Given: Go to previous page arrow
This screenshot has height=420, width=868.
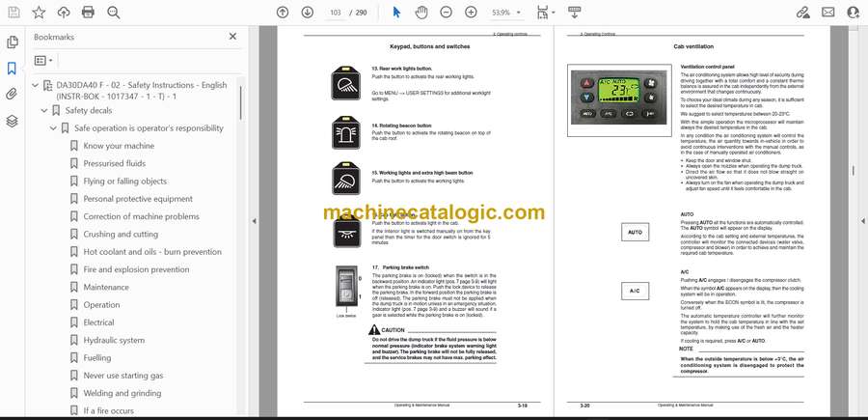Looking at the screenshot, I should pos(283,13).
